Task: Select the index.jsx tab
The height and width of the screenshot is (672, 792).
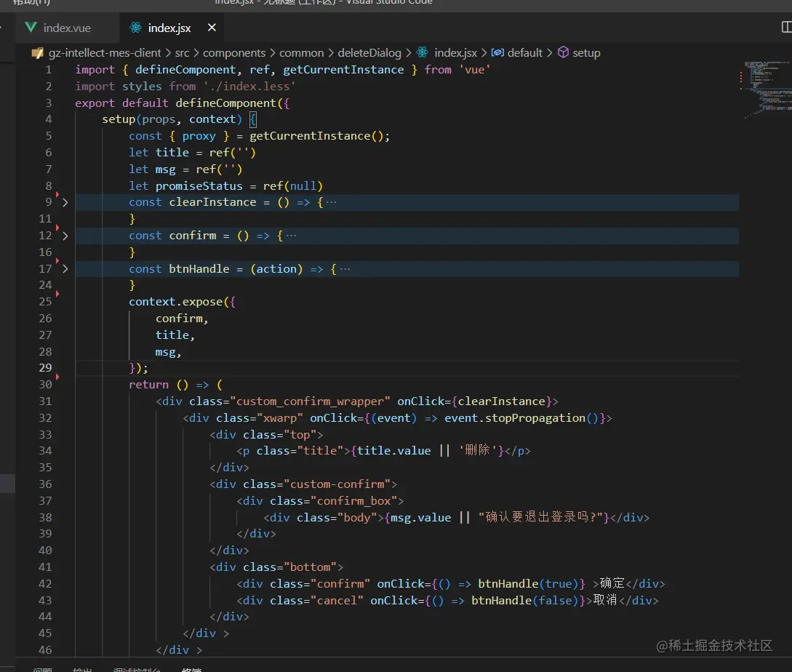Action: 169,28
